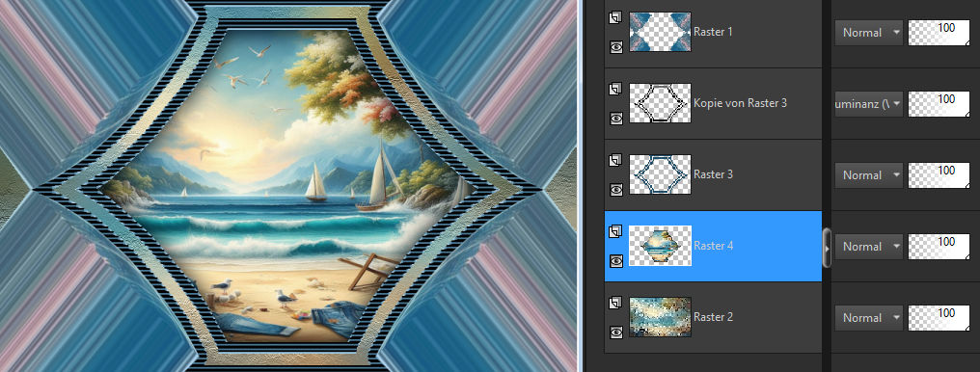Select the Kopie von Raster 3 layer

pos(740,103)
